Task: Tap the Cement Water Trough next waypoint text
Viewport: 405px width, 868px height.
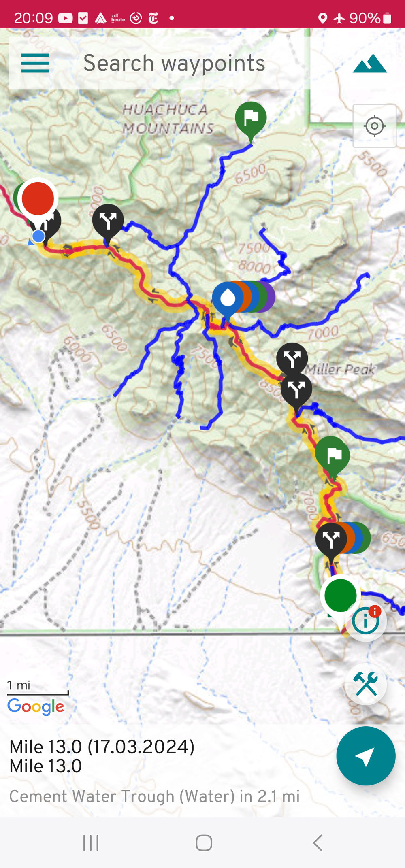Action: click(154, 796)
